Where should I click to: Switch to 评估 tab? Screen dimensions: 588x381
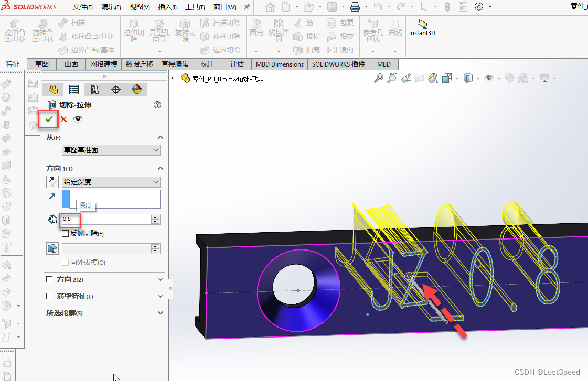[x=237, y=64]
